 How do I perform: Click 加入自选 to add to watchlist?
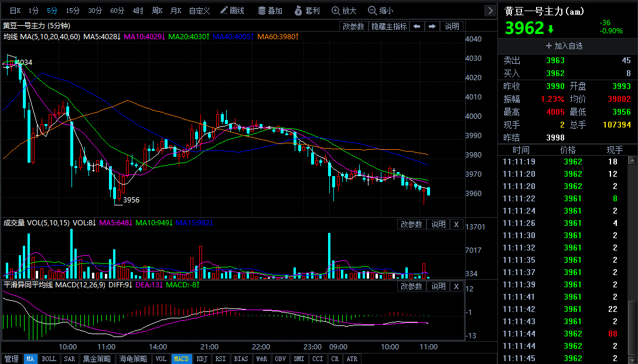click(x=564, y=45)
